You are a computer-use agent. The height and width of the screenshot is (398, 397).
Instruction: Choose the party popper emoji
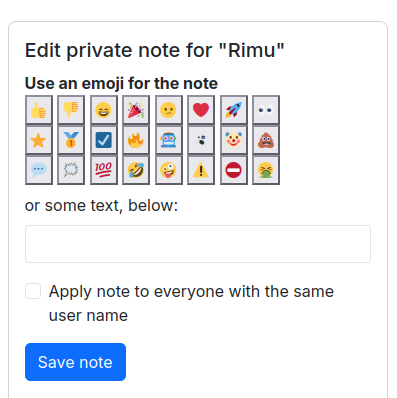point(136,110)
